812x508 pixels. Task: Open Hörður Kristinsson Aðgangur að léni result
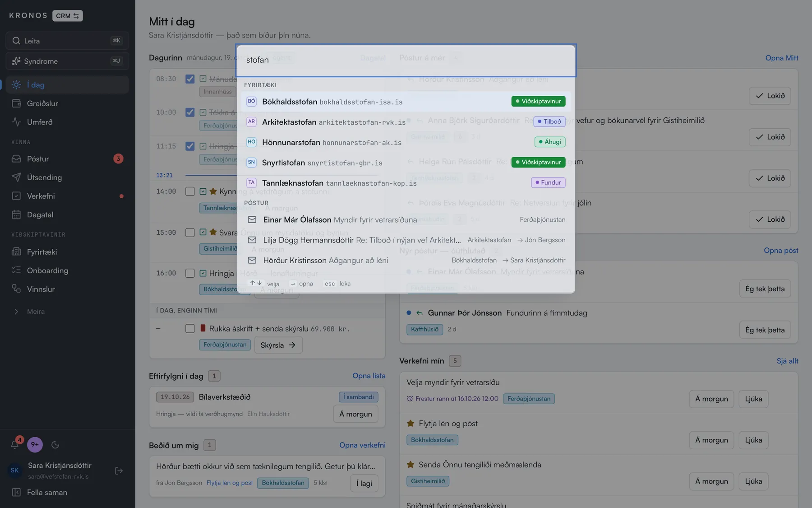[x=406, y=260]
